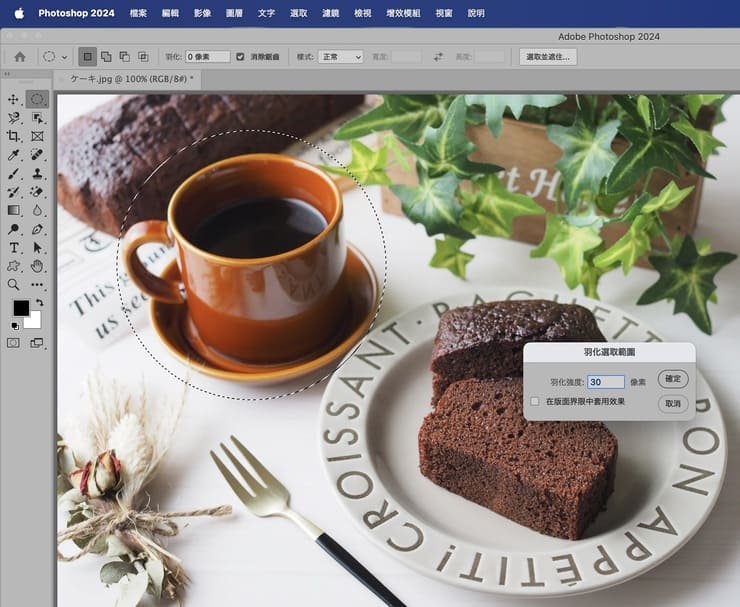Viewport: 740px width, 607px height.
Task: Open the Apple menu
Action: [x=19, y=13]
